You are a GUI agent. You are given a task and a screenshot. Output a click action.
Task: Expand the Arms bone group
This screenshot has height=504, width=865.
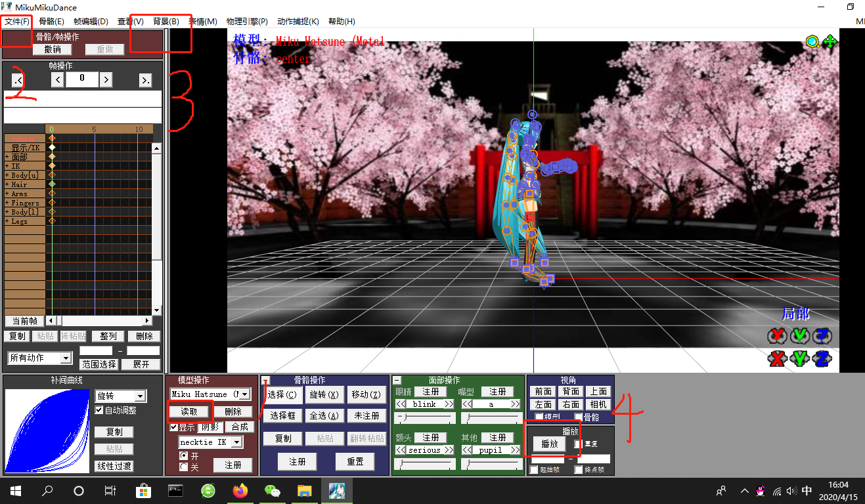(x=7, y=194)
